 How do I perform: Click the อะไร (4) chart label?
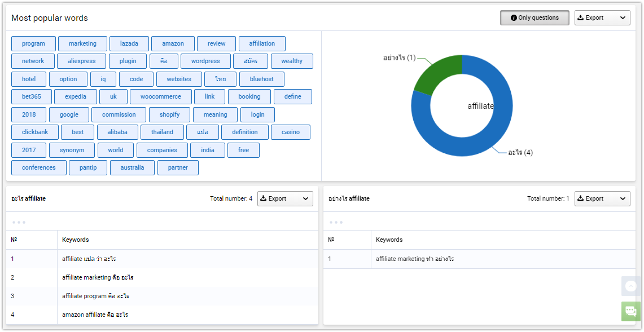point(520,153)
